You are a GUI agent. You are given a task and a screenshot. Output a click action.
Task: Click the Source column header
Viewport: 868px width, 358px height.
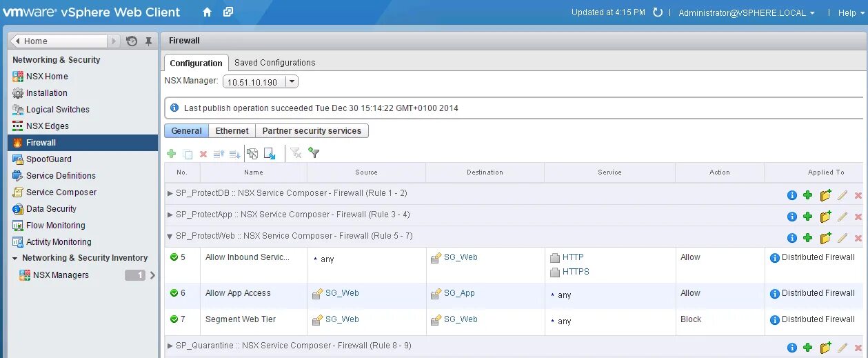[x=366, y=172]
